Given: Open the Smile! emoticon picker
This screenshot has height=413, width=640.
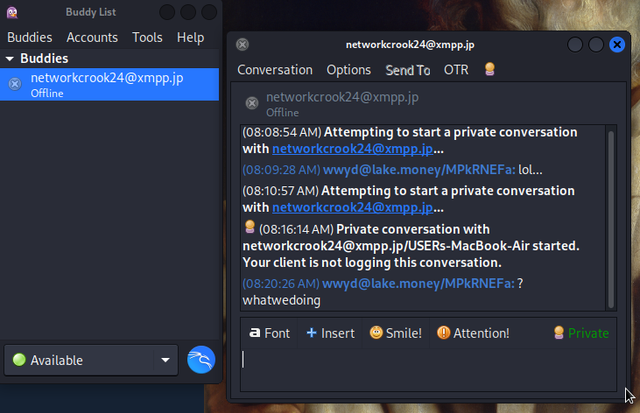Looking at the screenshot, I should (396, 333).
